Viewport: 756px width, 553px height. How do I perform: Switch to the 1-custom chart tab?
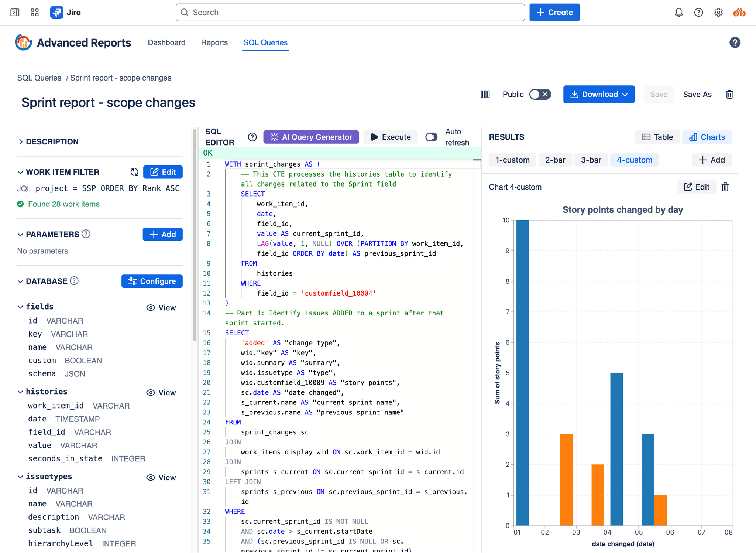pyautogui.click(x=512, y=160)
